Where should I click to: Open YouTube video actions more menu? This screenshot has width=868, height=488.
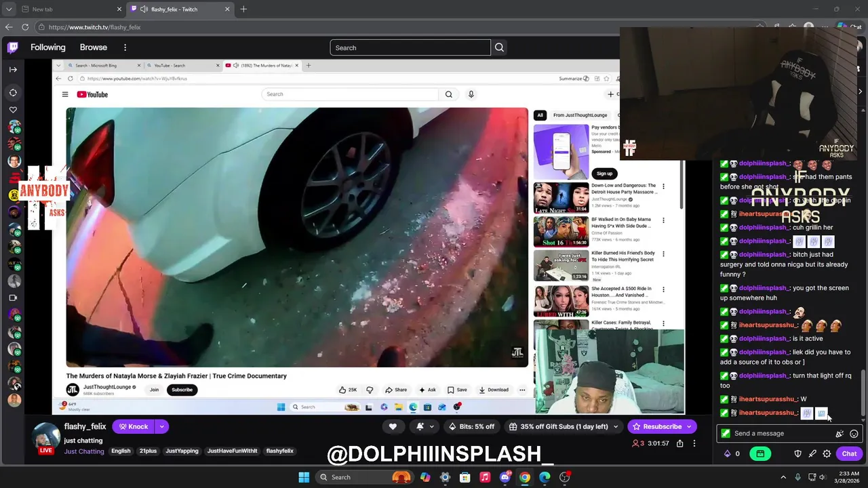[x=522, y=390]
